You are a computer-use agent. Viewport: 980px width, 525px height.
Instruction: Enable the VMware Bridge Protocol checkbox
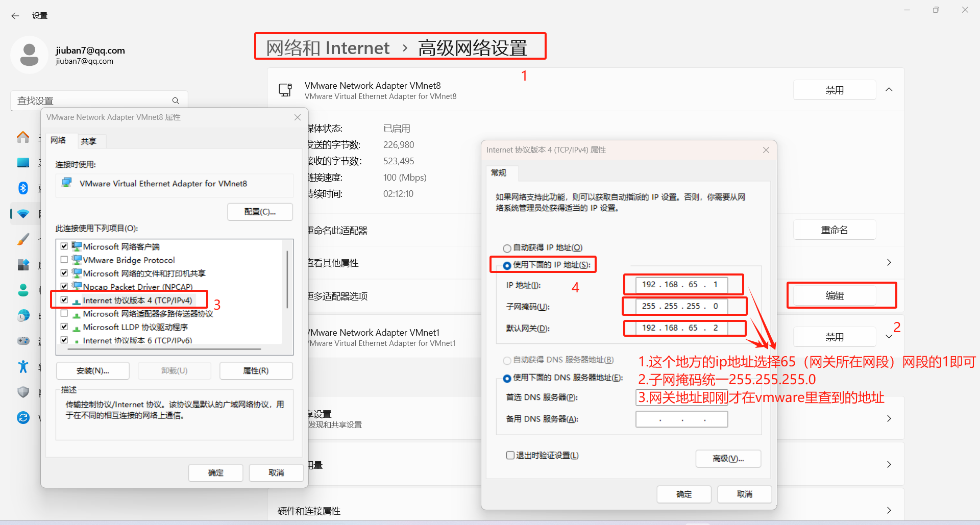click(64, 260)
